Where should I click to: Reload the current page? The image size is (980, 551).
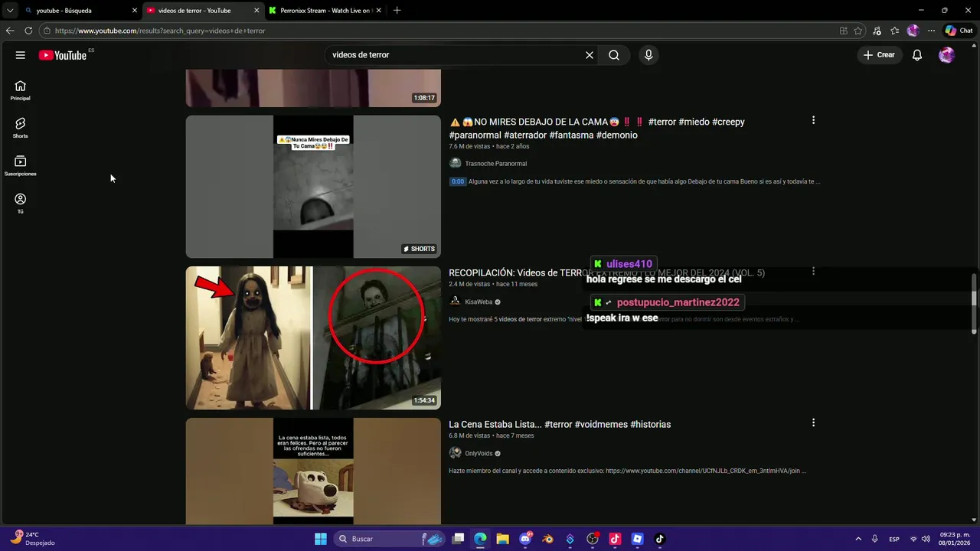pyautogui.click(x=28, y=31)
